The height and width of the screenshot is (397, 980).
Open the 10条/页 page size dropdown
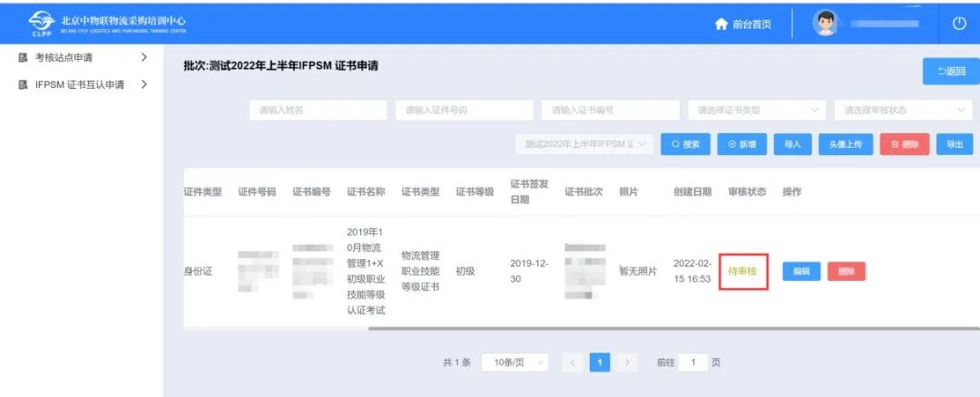point(515,363)
